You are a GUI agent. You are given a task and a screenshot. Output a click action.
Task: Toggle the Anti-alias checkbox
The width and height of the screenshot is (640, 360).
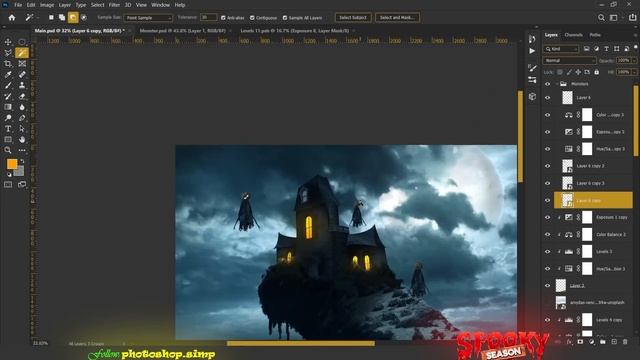[x=223, y=18]
